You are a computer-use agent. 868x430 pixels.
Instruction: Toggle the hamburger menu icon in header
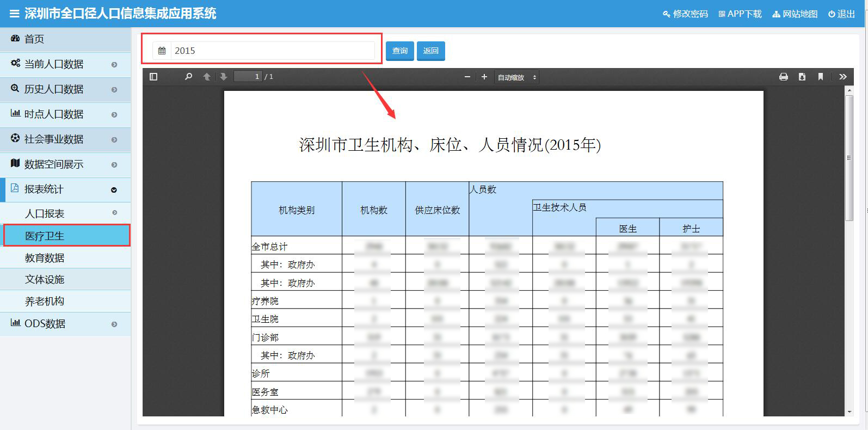[14, 14]
